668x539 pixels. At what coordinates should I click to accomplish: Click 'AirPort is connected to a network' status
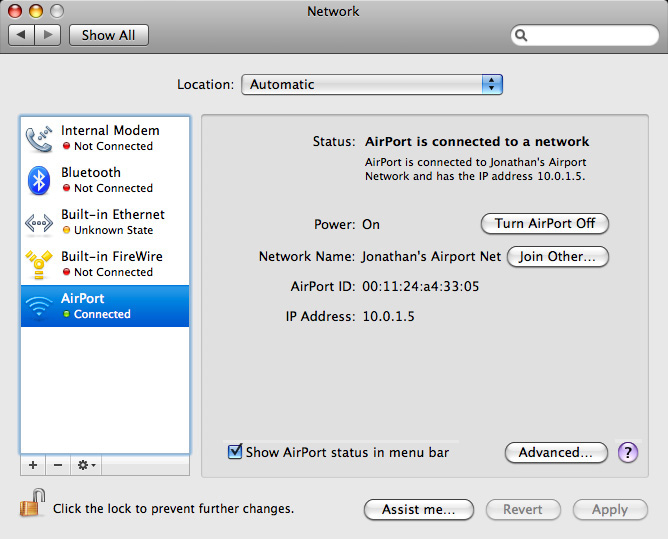[x=477, y=141]
